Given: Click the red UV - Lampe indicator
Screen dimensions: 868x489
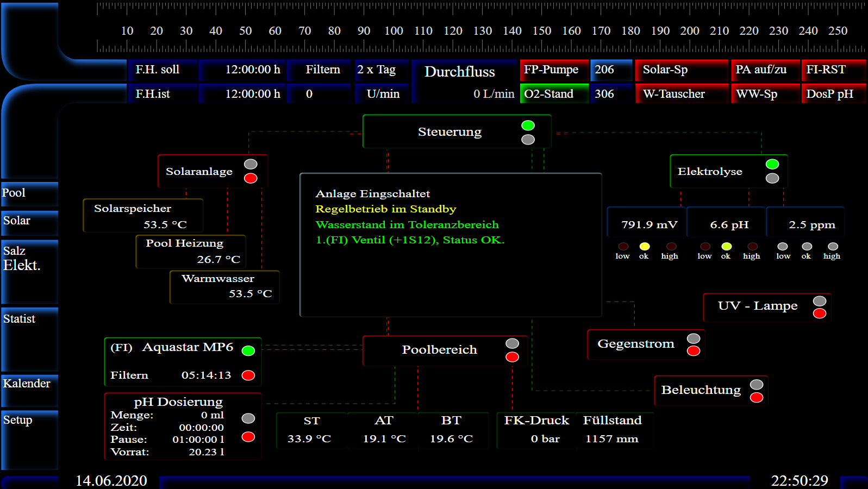Looking at the screenshot, I should 819,314.
